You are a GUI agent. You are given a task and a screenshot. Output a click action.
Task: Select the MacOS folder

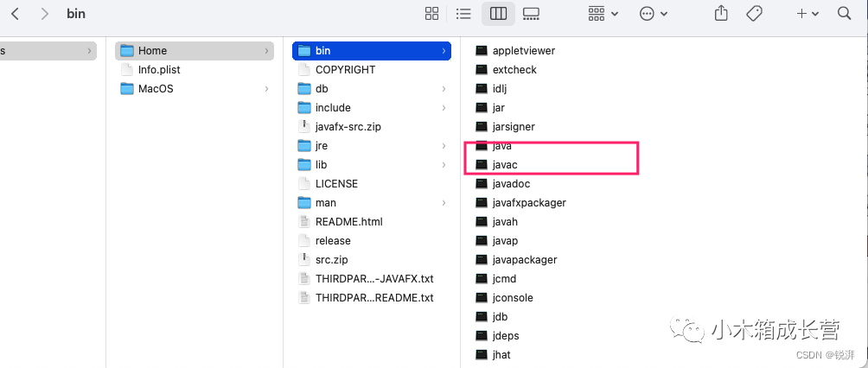tap(195, 88)
